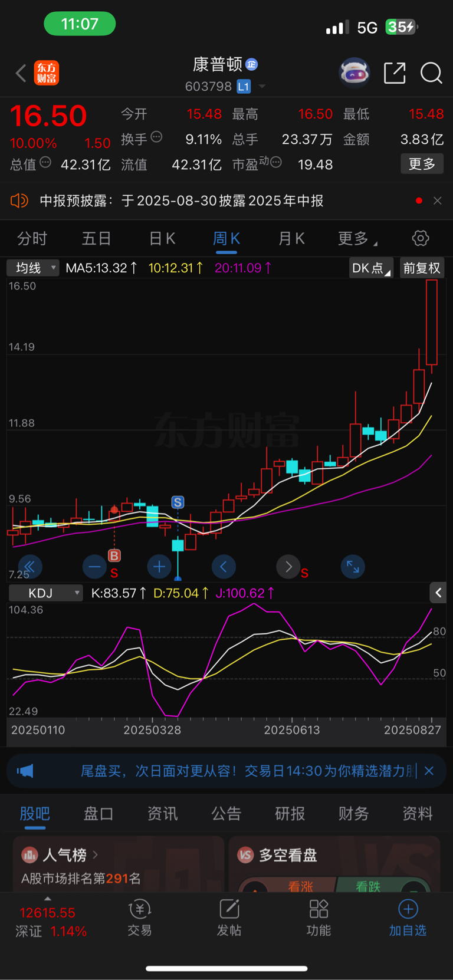
Task: Collapse indicator panel with left chevron
Action: coord(438,593)
